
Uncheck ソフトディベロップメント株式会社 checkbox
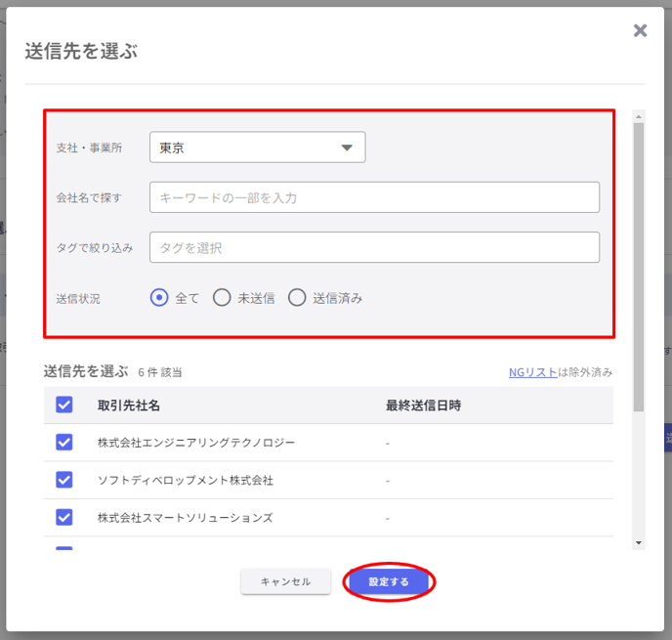click(x=64, y=480)
